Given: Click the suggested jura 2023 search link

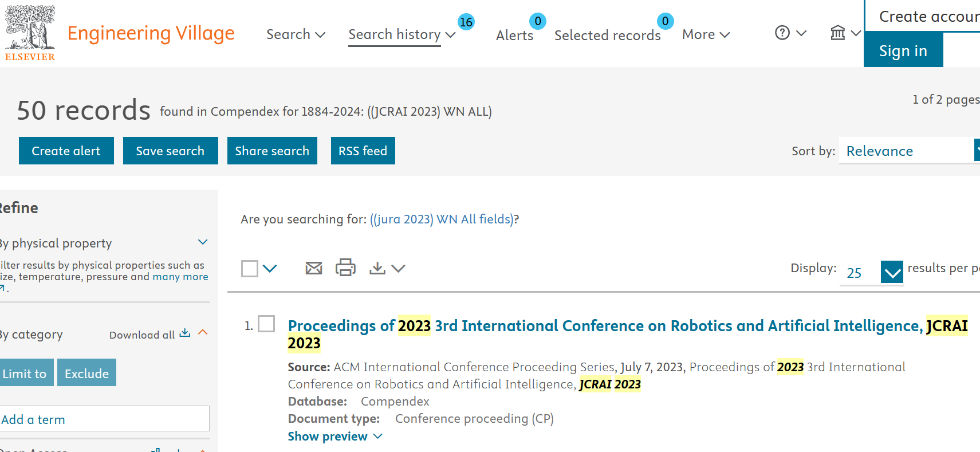Looking at the screenshot, I should pos(442,219).
